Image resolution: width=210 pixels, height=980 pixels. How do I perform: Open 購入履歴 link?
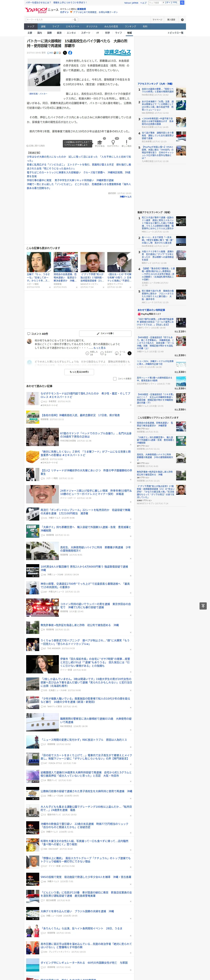coord(171,19)
